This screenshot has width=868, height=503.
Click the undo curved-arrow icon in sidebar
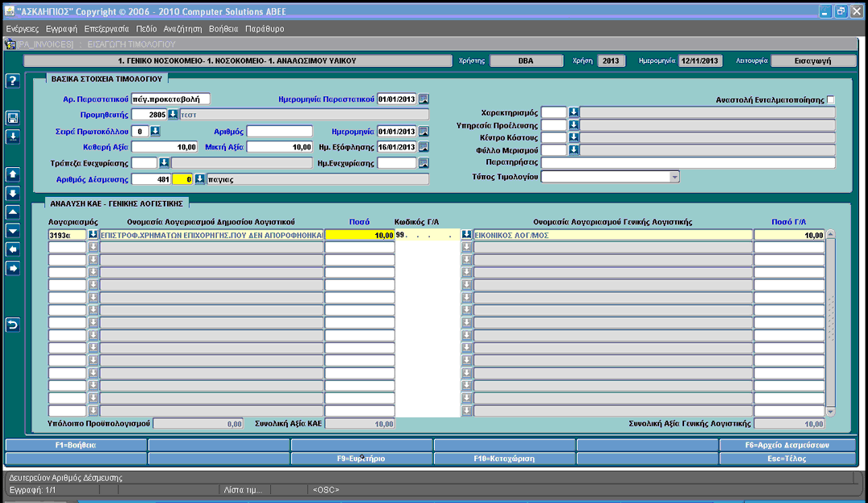pyautogui.click(x=13, y=325)
